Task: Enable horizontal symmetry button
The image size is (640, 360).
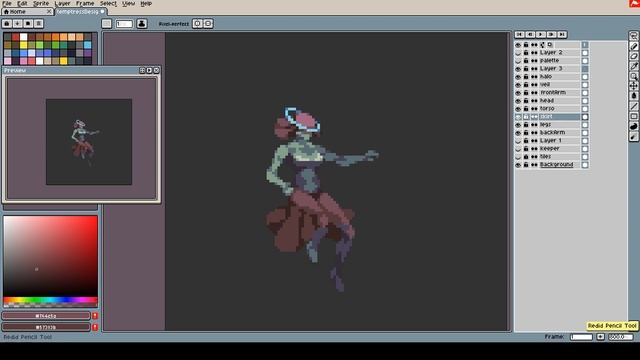Action: [x=198, y=24]
